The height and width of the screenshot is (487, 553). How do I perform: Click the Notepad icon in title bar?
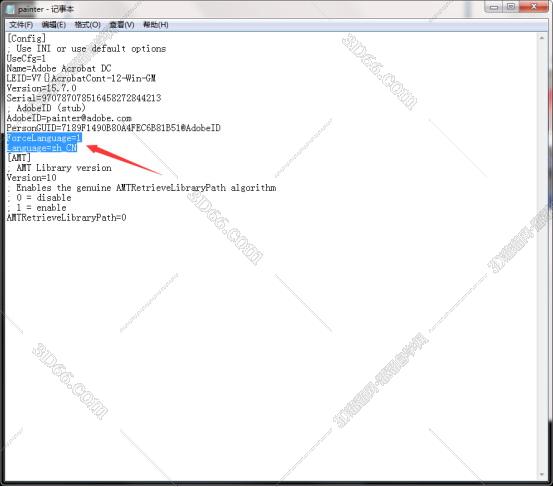[11, 9]
